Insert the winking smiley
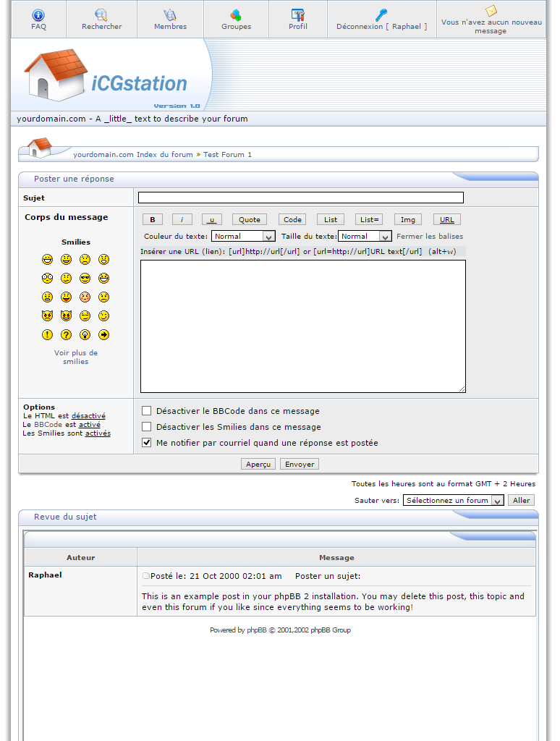Viewport: 560px width, 741px height. (x=104, y=316)
